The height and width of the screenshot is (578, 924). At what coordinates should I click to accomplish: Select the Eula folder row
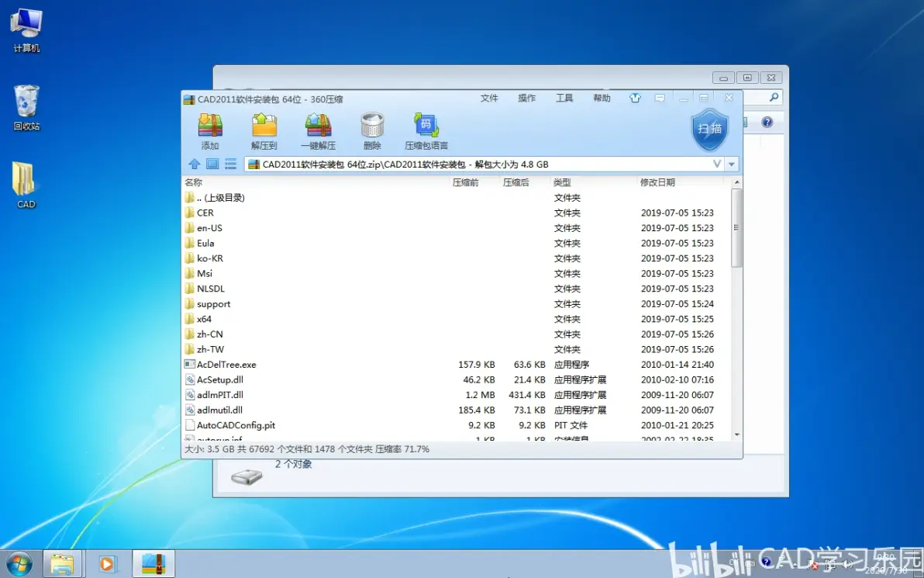(x=456, y=243)
